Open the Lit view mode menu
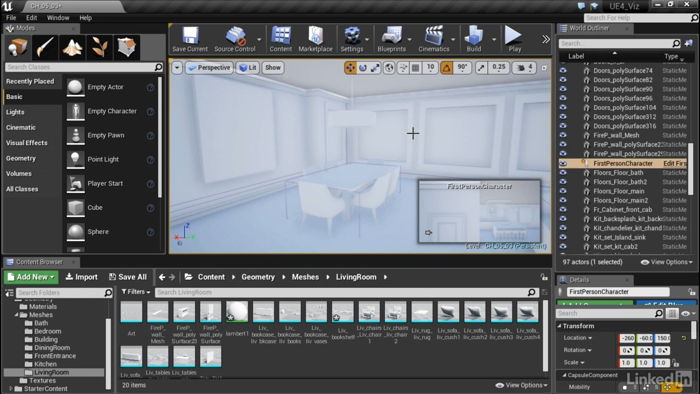The width and height of the screenshot is (700, 394). pos(248,68)
